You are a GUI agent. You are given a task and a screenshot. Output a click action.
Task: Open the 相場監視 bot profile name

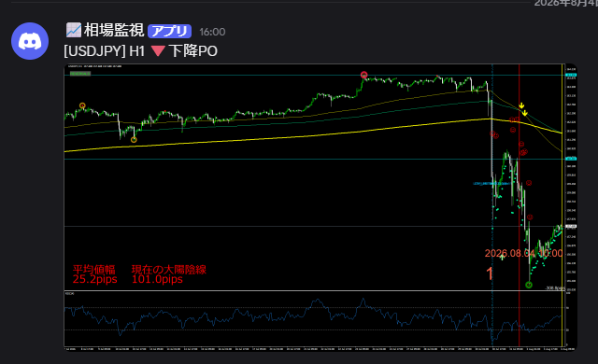[x=114, y=31]
